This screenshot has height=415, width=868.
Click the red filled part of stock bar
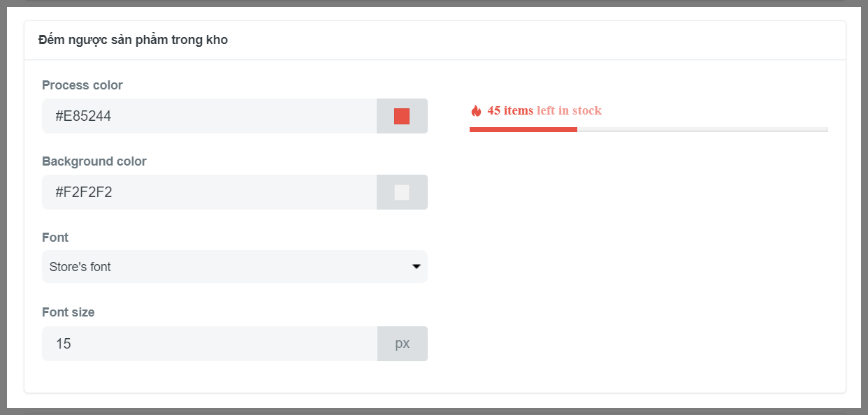tap(523, 129)
